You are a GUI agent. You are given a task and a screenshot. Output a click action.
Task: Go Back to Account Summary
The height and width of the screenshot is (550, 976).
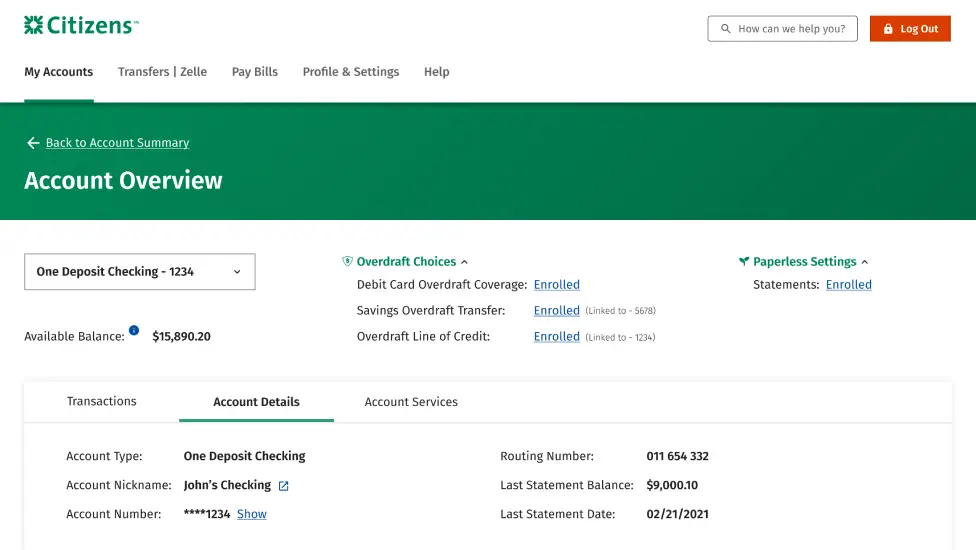click(118, 142)
